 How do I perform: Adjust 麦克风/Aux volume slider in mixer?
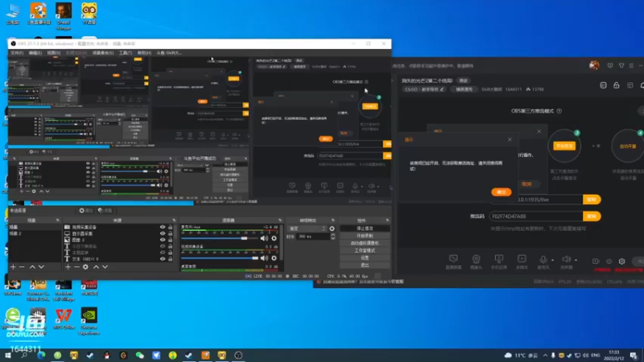coord(220,238)
